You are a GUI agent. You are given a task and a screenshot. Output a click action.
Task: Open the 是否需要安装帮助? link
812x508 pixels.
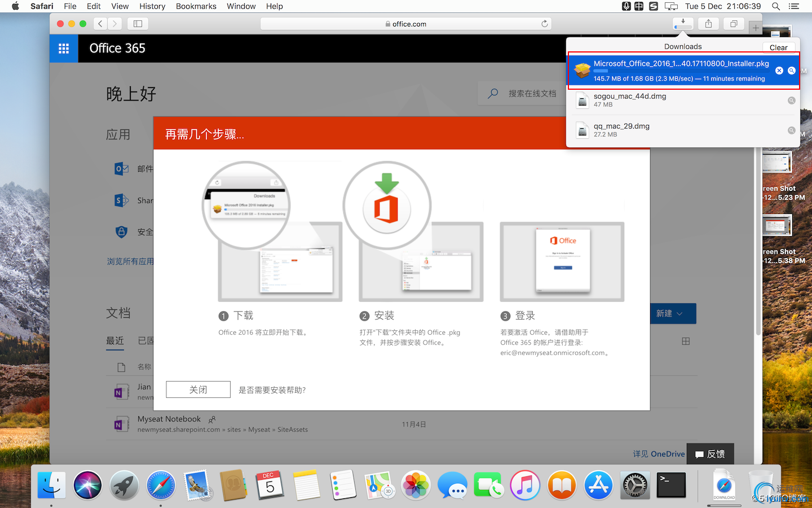272,390
